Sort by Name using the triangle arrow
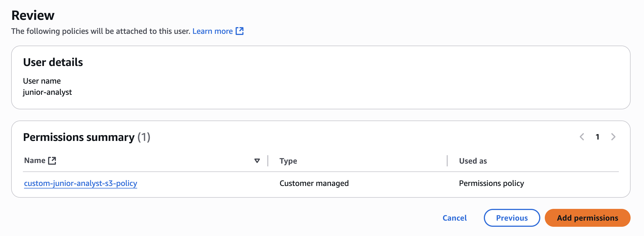This screenshot has width=644, height=236. click(x=257, y=161)
